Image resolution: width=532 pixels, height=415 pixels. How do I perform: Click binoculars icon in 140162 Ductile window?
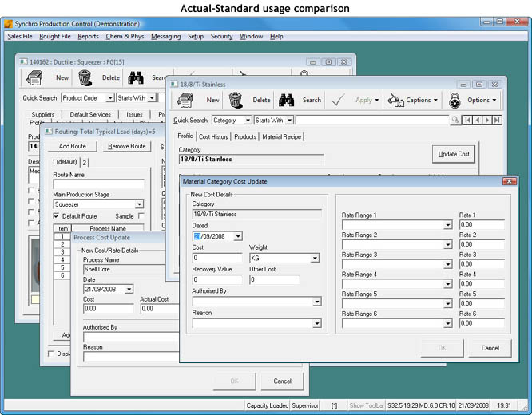click(136, 78)
